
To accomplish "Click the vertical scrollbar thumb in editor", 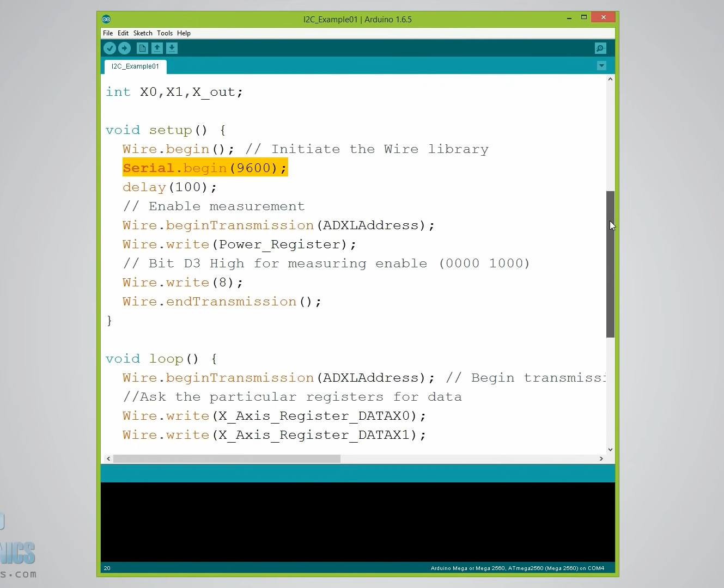I will coord(610,264).
